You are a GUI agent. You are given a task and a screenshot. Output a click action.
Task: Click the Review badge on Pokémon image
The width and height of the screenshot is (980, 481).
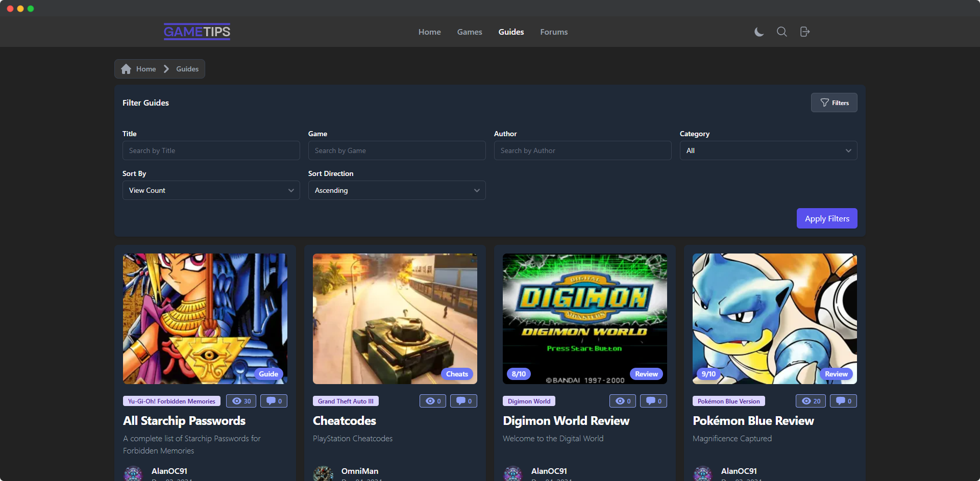[x=837, y=374]
